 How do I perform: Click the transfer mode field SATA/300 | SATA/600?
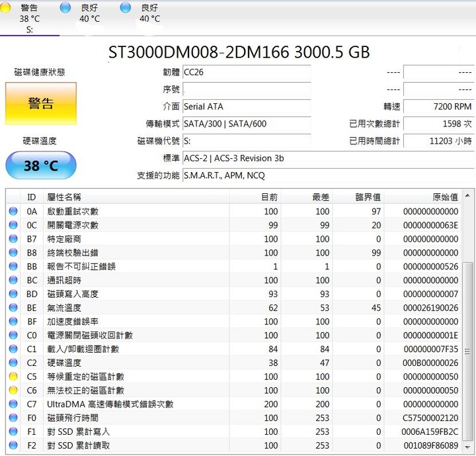pyautogui.click(x=247, y=124)
